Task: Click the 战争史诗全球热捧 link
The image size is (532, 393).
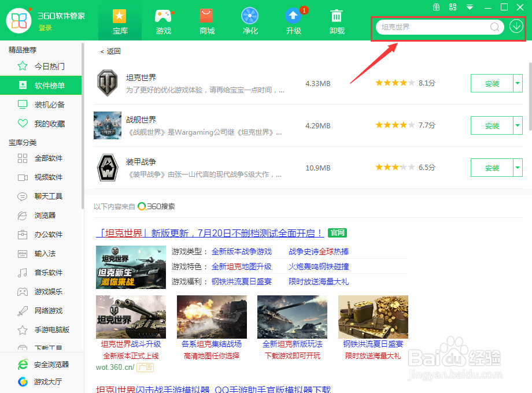Action: [x=319, y=251]
